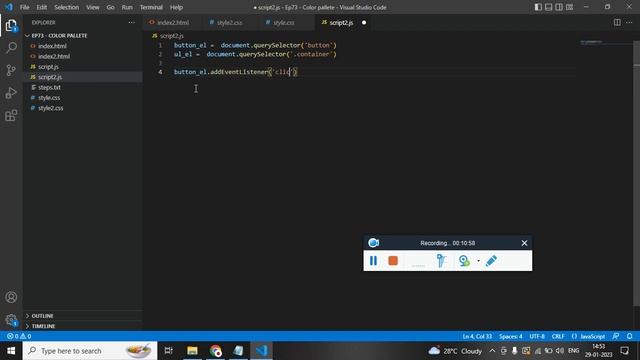Open the Manage gear settings icon
This screenshot has height=360, width=640.
11,320
